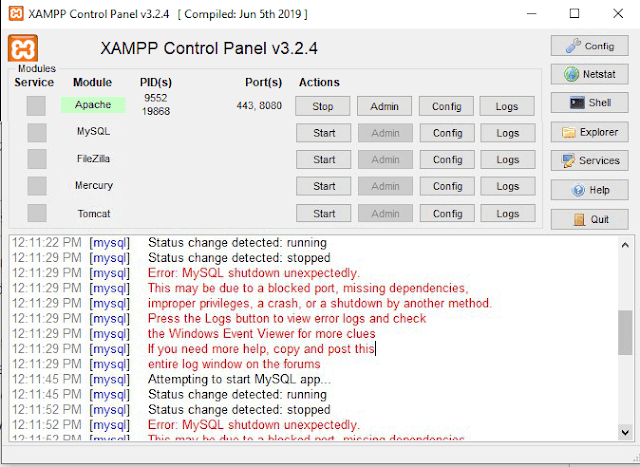This screenshot has width=640, height=467.
Task: Open Apache Config menu
Action: pyautogui.click(x=446, y=106)
